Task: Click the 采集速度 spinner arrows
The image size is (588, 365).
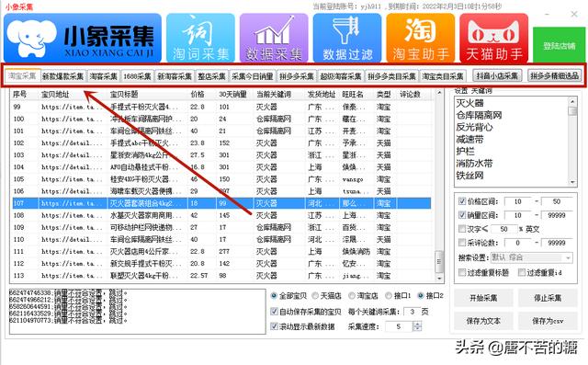Action: pyautogui.click(x=417, y=326)
